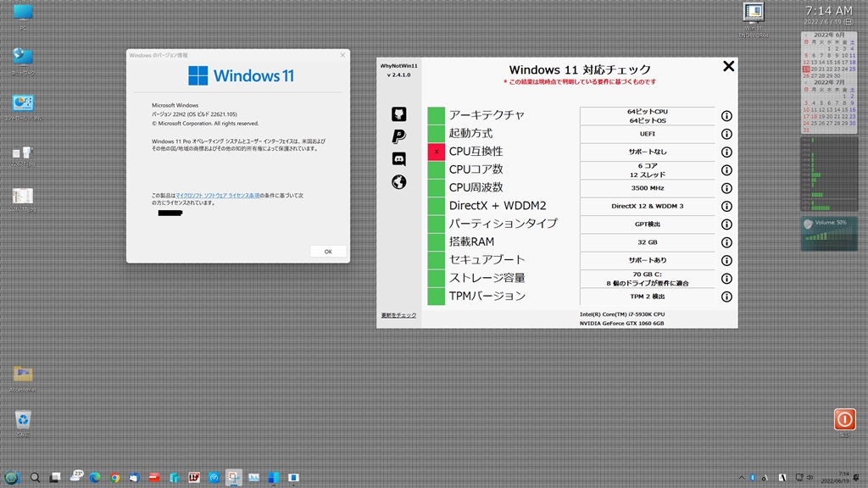Viewport: 868px width, 488px height.
Task: Open the notification bell in the tray
Action: [856, 477]
